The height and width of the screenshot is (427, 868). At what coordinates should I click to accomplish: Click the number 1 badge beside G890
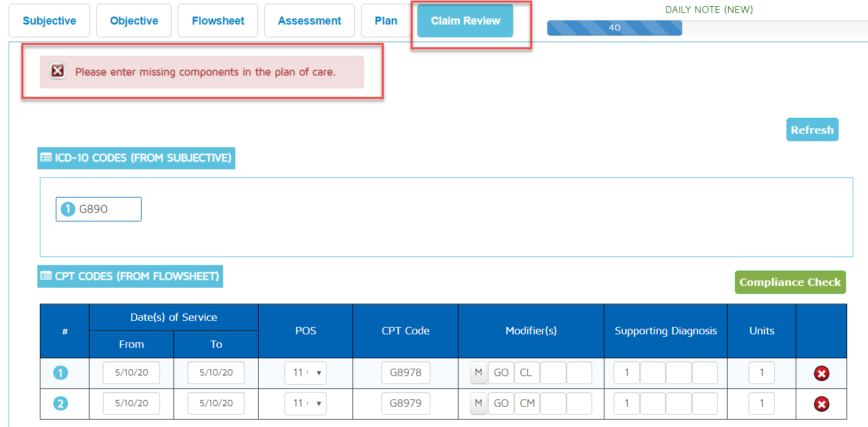tap(69, 209)
